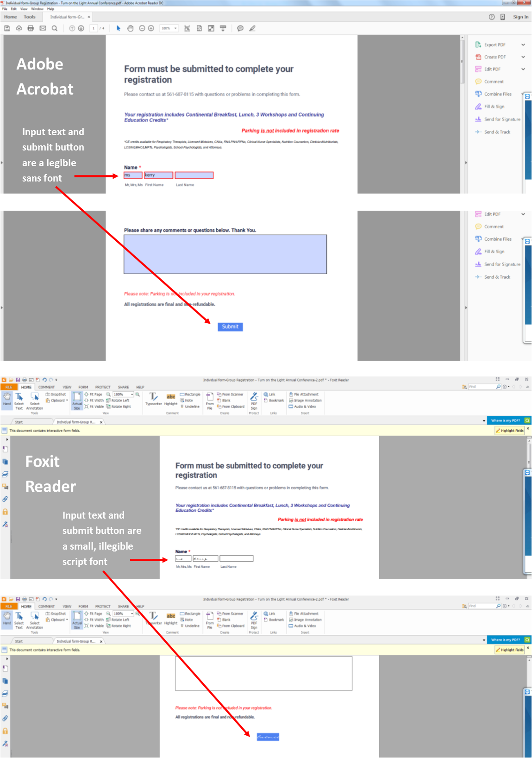Click File Attachment in lower Foxit ribbon
The width and height of the screenshot is (532, 758).
coord(304,614)
